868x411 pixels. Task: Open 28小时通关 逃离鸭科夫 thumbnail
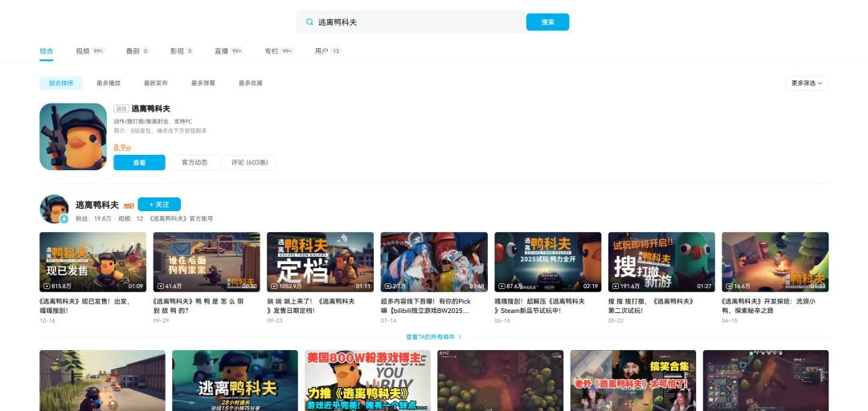click(235, 380)
